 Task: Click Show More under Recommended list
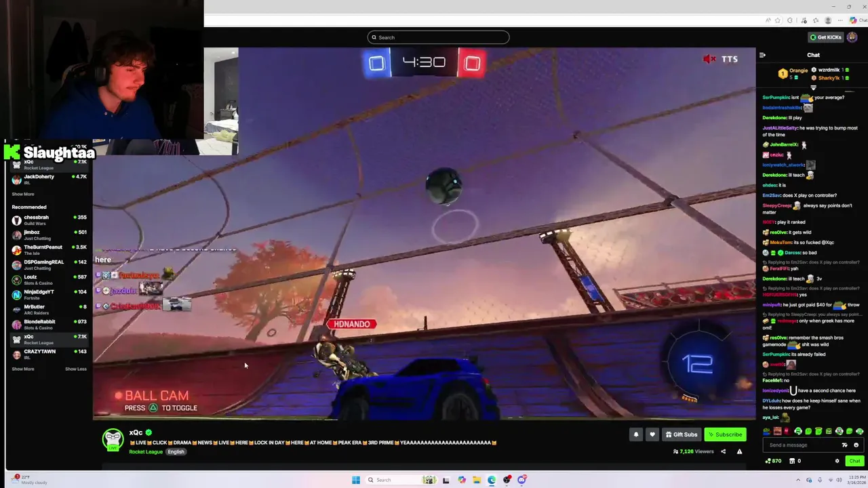[22, 369]
